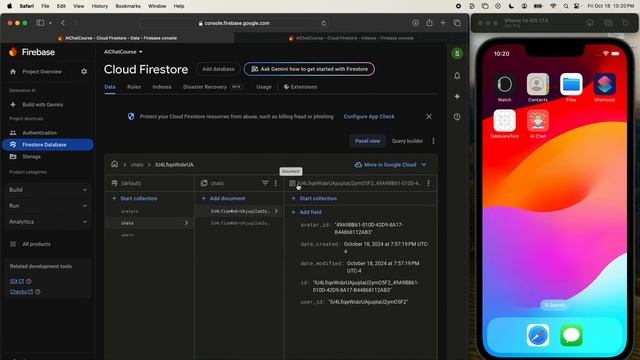
Task: Click the help icon on right rail
Action: coord(457,117)
